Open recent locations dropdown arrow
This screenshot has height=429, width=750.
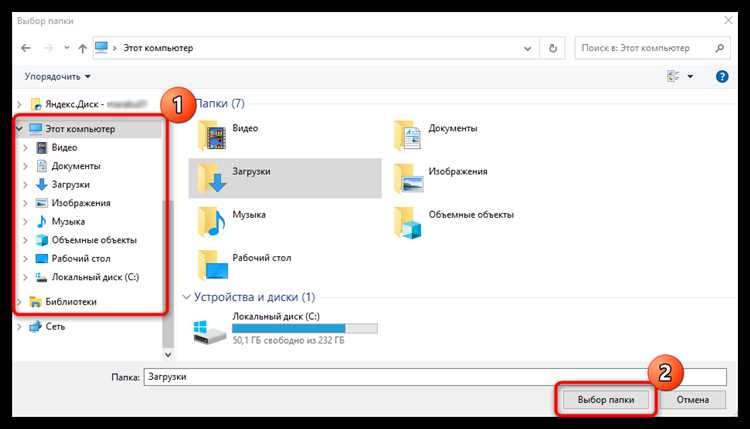click(x=66, y=48)
